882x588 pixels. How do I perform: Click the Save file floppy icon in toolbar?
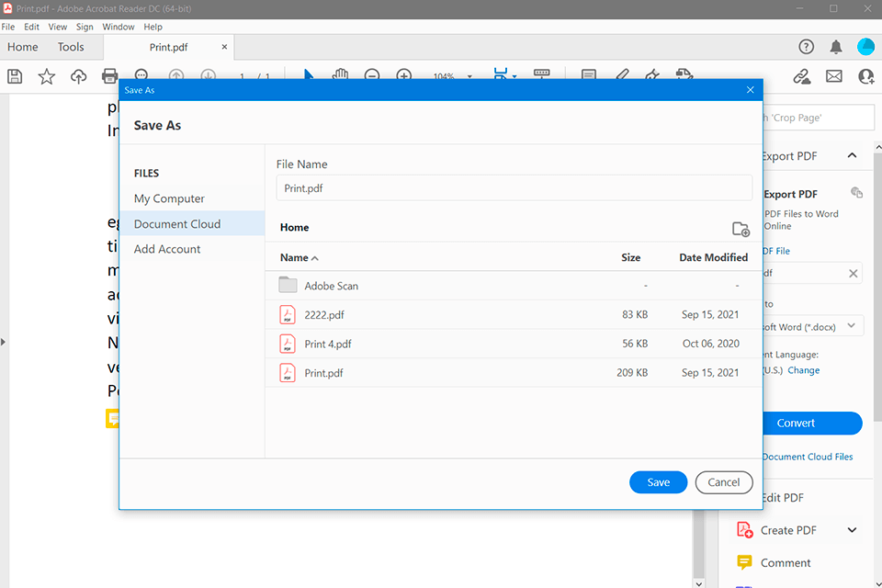point(15,76)
